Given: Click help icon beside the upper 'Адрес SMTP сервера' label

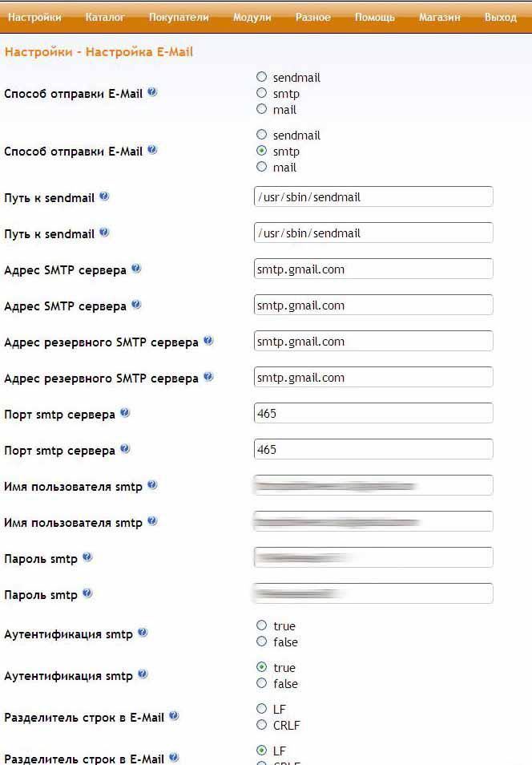Looking at the screenshot, I should pos(136,269).
